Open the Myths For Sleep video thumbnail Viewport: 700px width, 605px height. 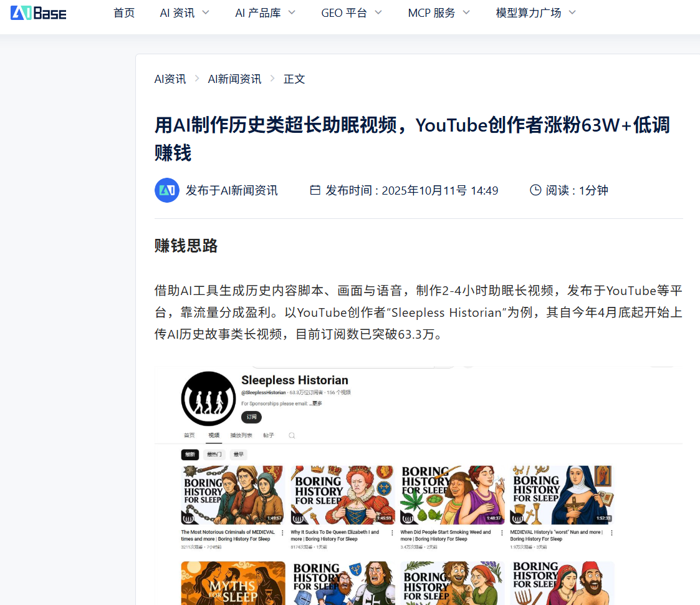coord(233,583)
